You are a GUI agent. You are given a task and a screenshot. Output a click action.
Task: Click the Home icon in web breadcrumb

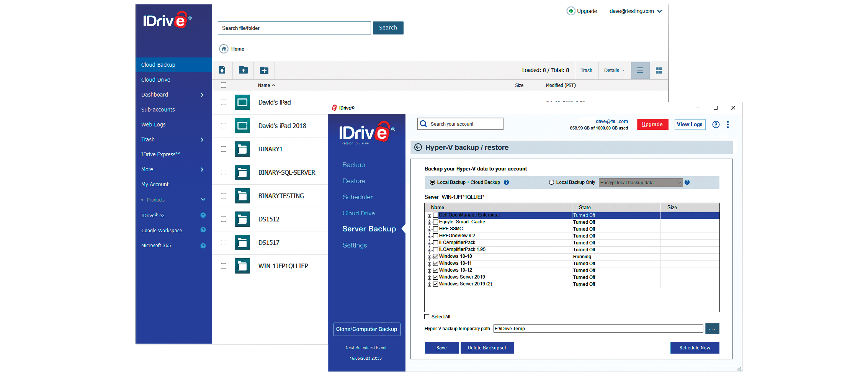point(224,49)
